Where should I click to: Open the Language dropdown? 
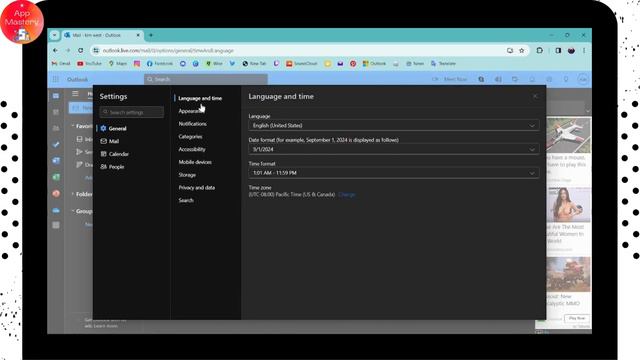[x=393, y=125]
